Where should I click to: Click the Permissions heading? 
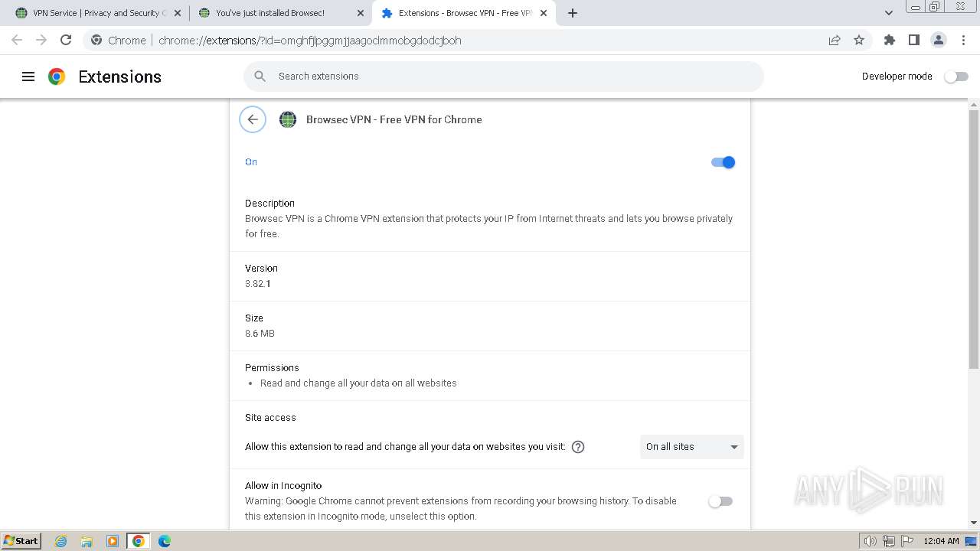tap(272, 368)
